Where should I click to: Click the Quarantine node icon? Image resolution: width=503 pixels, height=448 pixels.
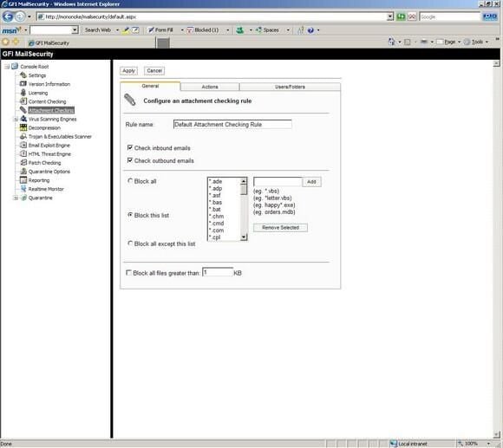[23, 198]
